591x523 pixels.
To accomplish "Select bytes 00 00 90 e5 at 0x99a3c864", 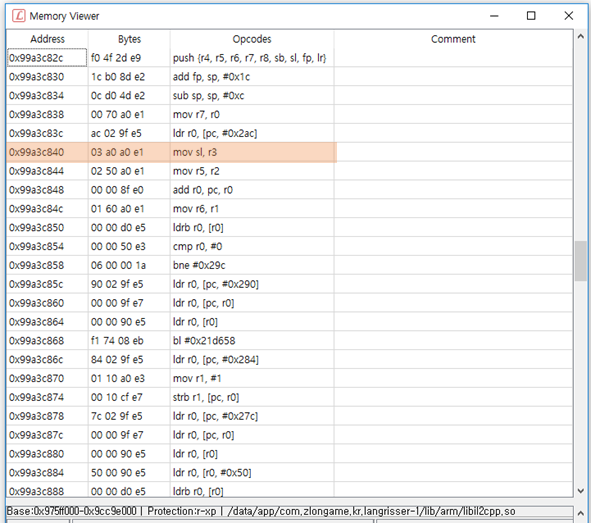I will click(118, 322).
